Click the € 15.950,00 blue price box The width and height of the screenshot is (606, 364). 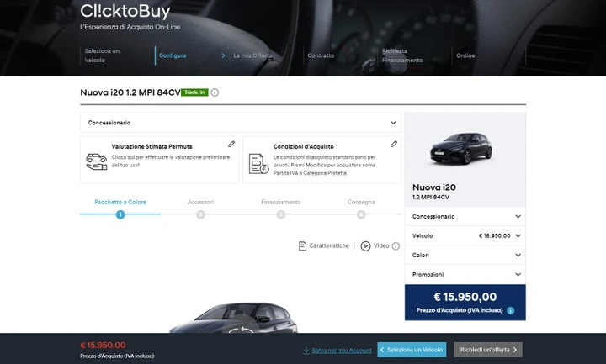(465, 303)
